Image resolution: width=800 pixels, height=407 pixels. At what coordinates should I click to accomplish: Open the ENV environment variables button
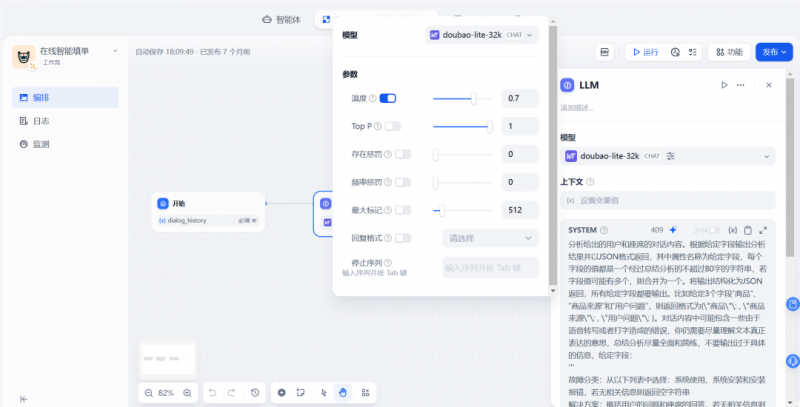coord(605,52)
